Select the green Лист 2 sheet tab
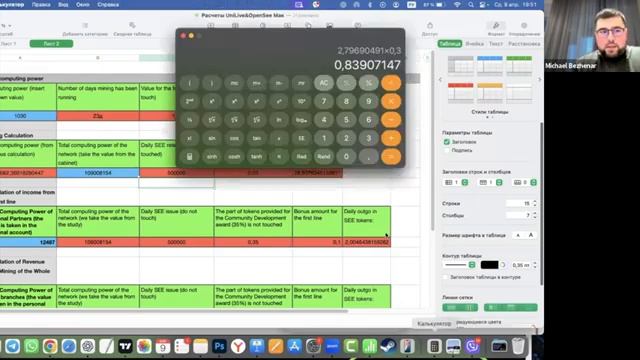Screen dimensions: 640x360 coord(51,44)
